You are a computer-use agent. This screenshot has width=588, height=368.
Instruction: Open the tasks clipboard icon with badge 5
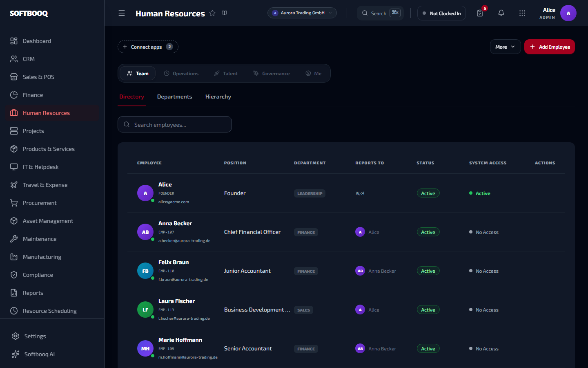tap(480, 13)
